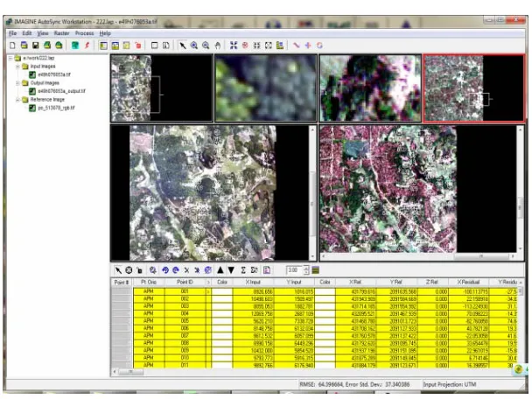
Task: Toggle the image view panel icon
Action: [x=115, y=45]
